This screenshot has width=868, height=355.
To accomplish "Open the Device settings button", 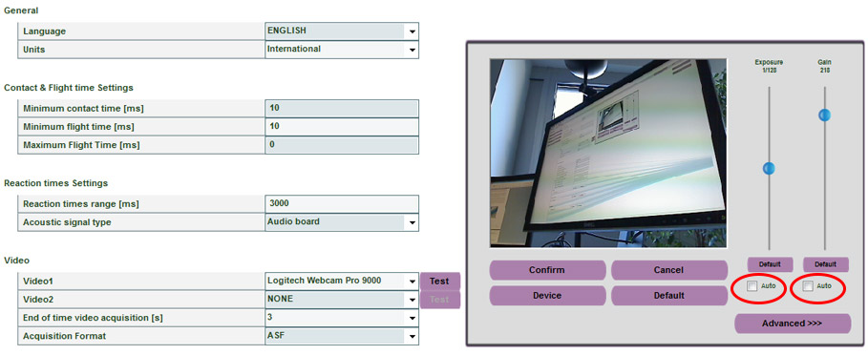I will click(547, 295).
